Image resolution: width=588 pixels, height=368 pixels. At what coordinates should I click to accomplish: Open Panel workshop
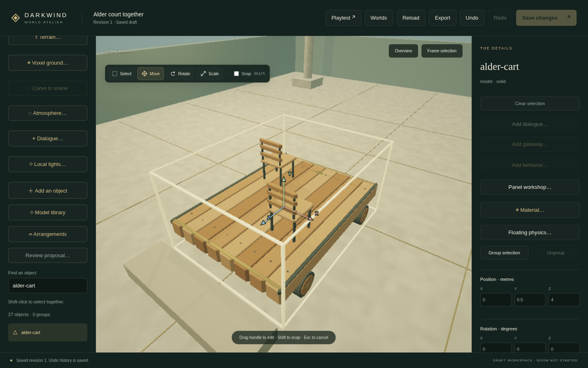[x=530, y=187]
